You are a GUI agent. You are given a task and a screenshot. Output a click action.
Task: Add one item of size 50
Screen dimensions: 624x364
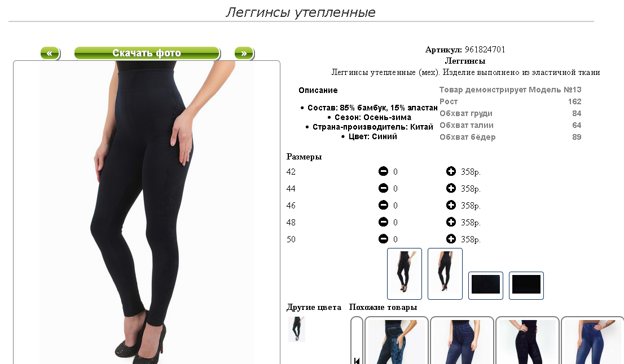(451, 239)
